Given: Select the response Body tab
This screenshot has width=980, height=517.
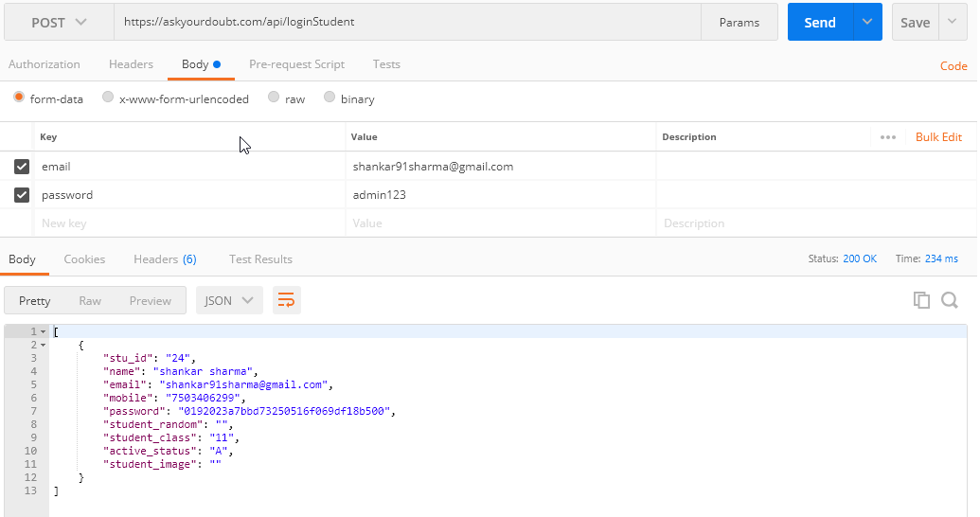Looking at the screenshot, I should tap(22, 258).
